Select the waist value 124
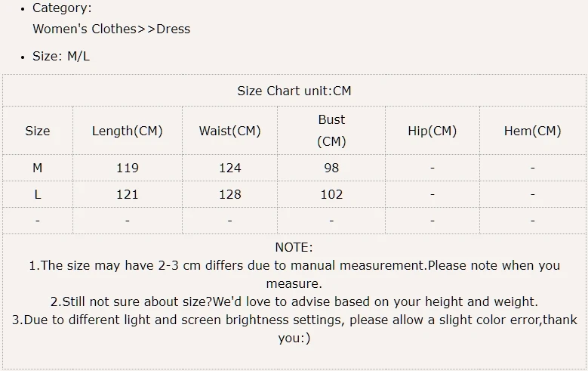The height and width of the screenshot is (371, 588). click(x=230, y=168)
